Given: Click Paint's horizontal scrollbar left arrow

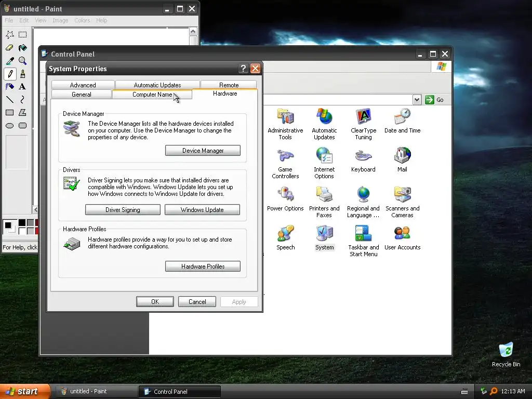Looking at the screenshot, I should (36, 210).
